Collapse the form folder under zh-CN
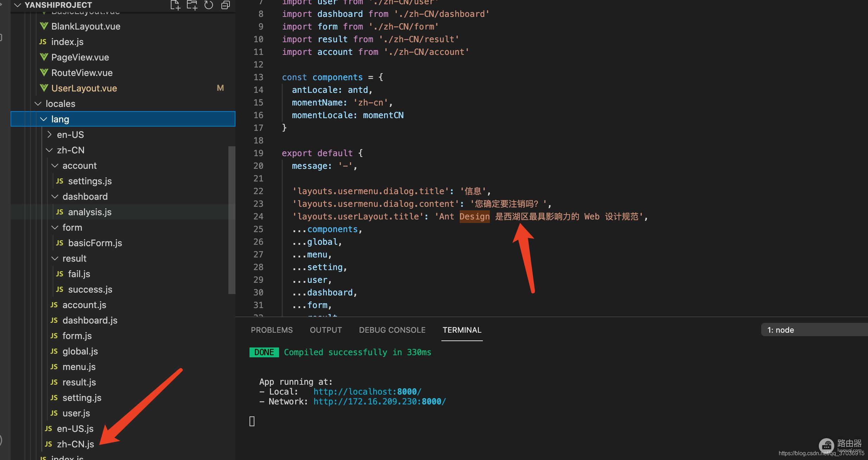This screenshot has height=460, width=868. point(55,227)
